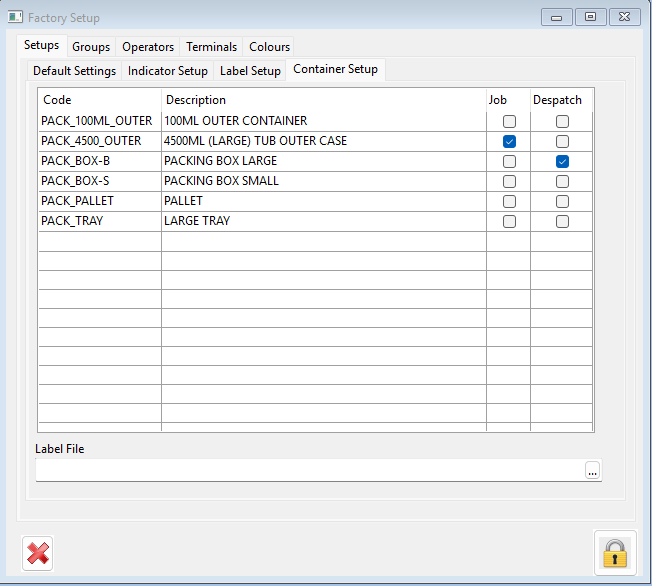Click the Label File browse ellipsis button
Image resolution: width=652 pixels, height=586 pixels.
pyautogui.click(x=593, y=471)
